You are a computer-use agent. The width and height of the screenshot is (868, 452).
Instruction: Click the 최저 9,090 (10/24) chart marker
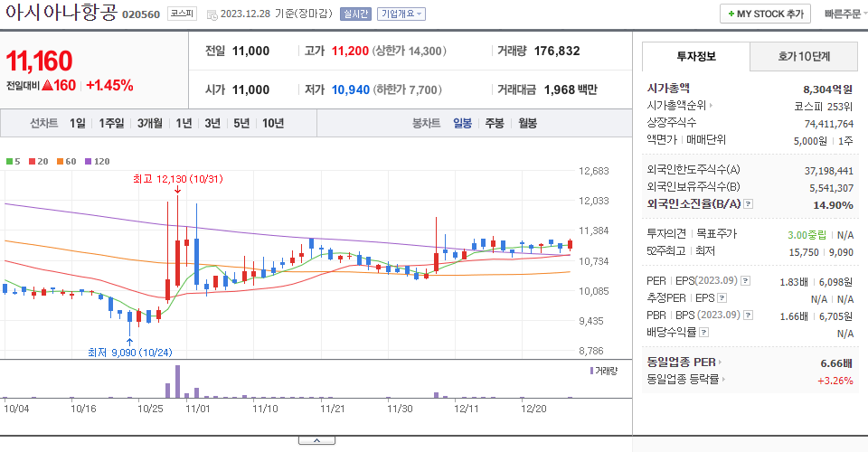(130, 353)
